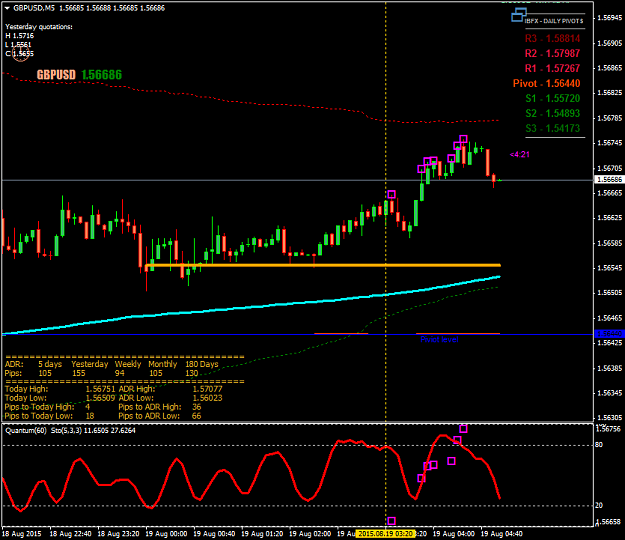Select the R1 - 1.57267 pivot label

552,69
